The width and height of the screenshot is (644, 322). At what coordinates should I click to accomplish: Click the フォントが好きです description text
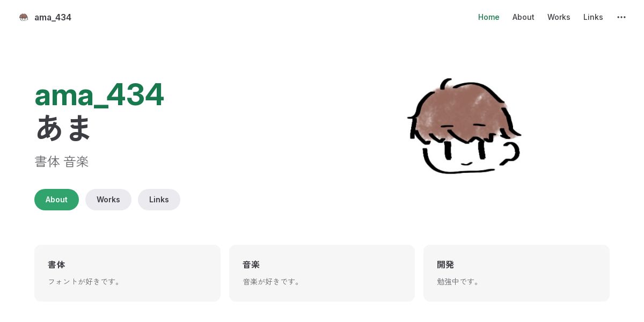[x=85, y=281]
